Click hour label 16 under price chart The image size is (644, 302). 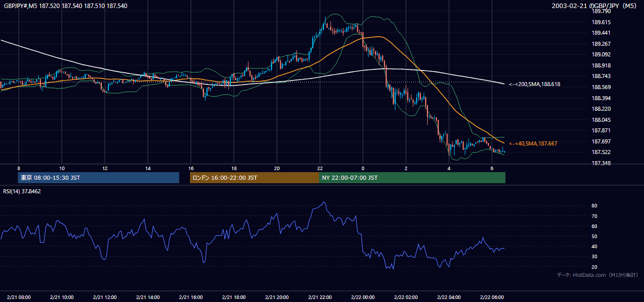point(191,168)
